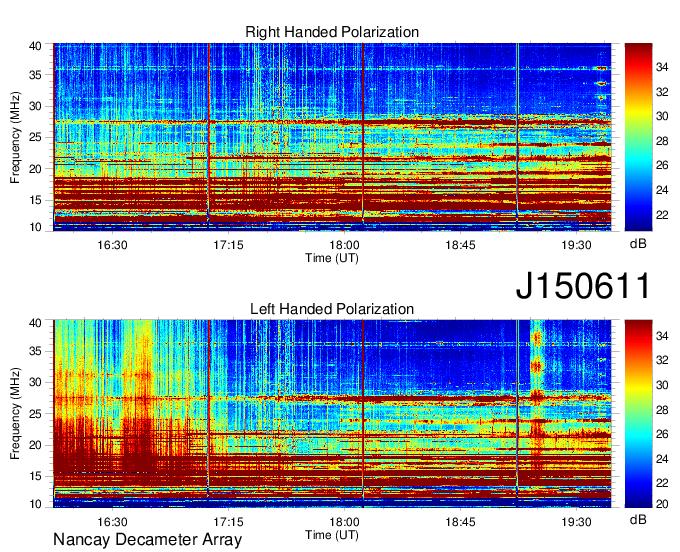Click the 18:45 tick under Left Handed plot

tap(460, 521)
